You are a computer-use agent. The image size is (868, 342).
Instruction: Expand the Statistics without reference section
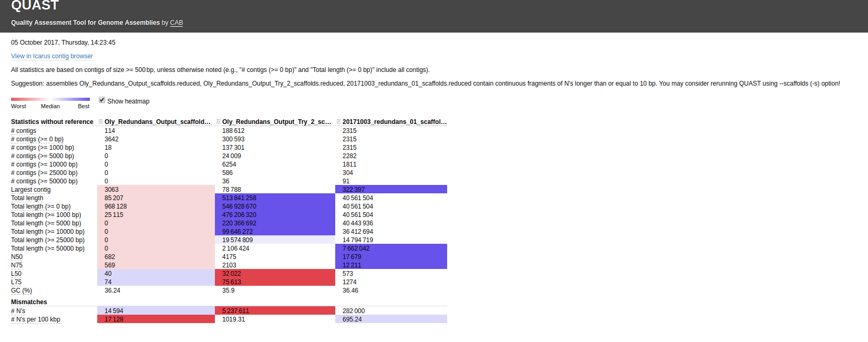pos(52,122)
